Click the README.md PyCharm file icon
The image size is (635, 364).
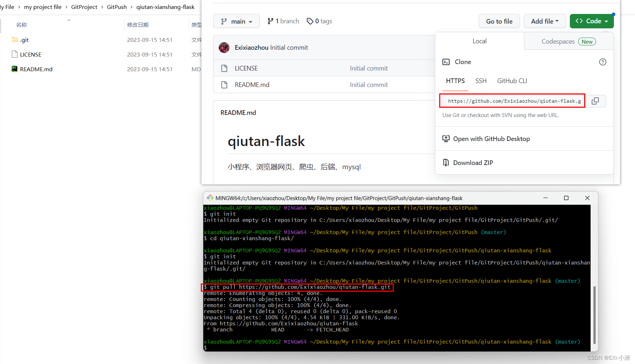[x=15, y=69]
